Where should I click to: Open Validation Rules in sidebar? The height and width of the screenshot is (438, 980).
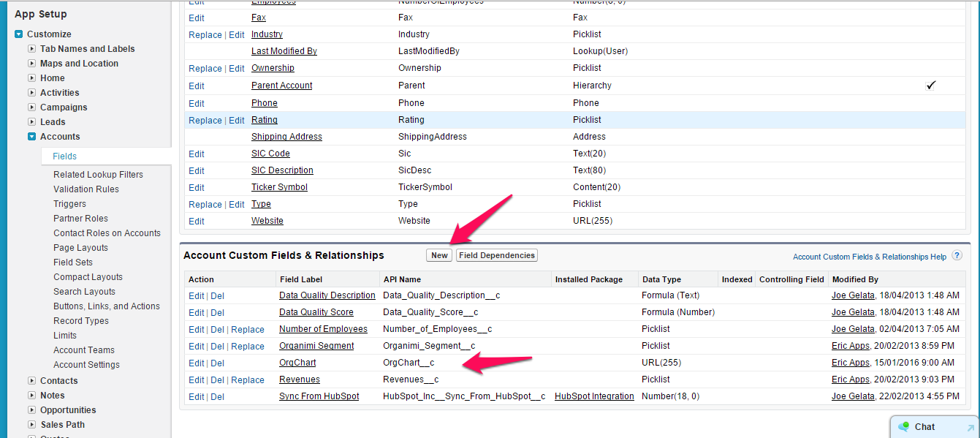pos(86,189)
